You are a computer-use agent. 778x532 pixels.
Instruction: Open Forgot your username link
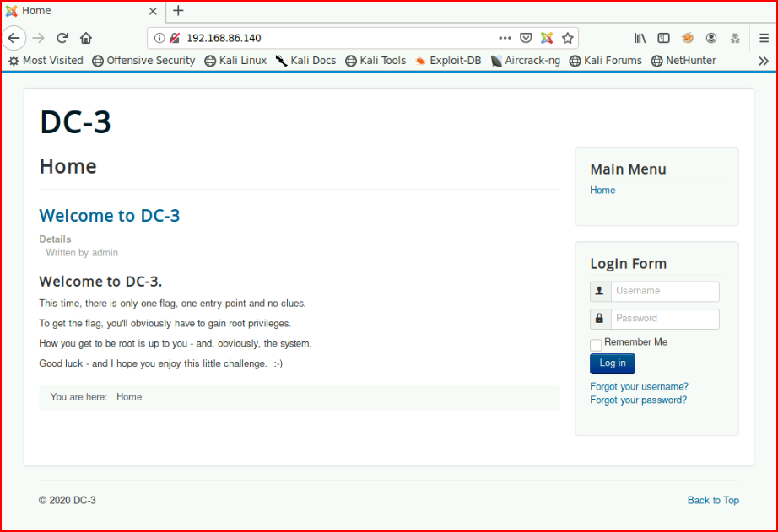[x=639, y=386]
